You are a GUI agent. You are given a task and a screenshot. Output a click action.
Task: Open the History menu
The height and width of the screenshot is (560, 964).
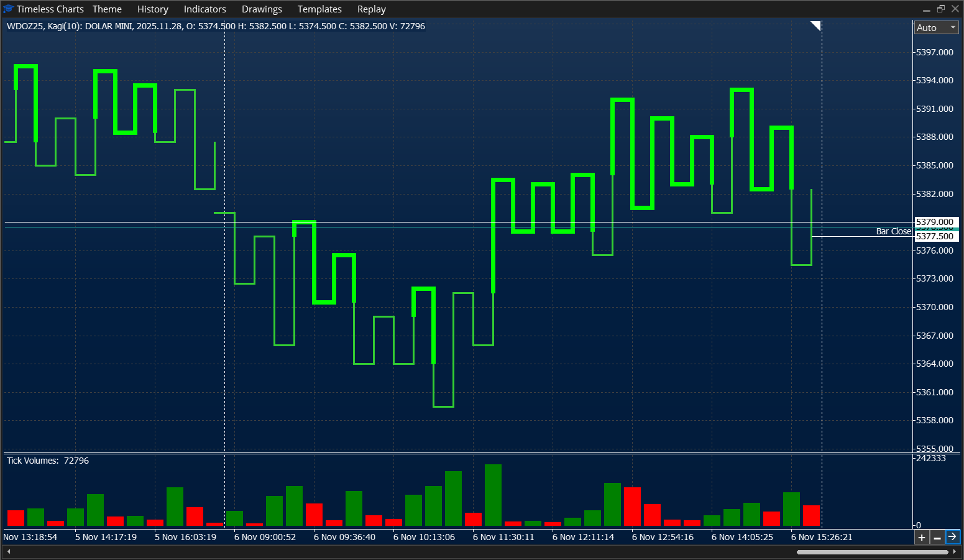click(152, 9)
